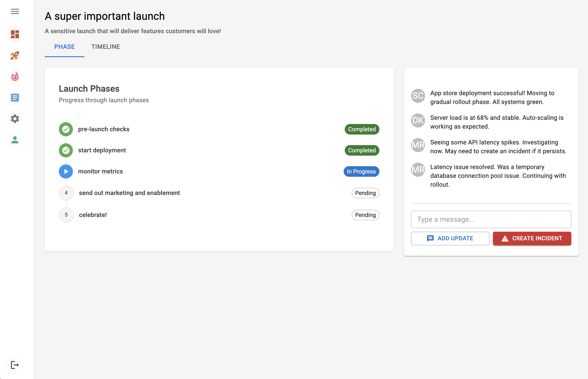This screenshot has width=588, height=379.
Task: Select send out marketing and enablement label
Action: click(129, 193)
